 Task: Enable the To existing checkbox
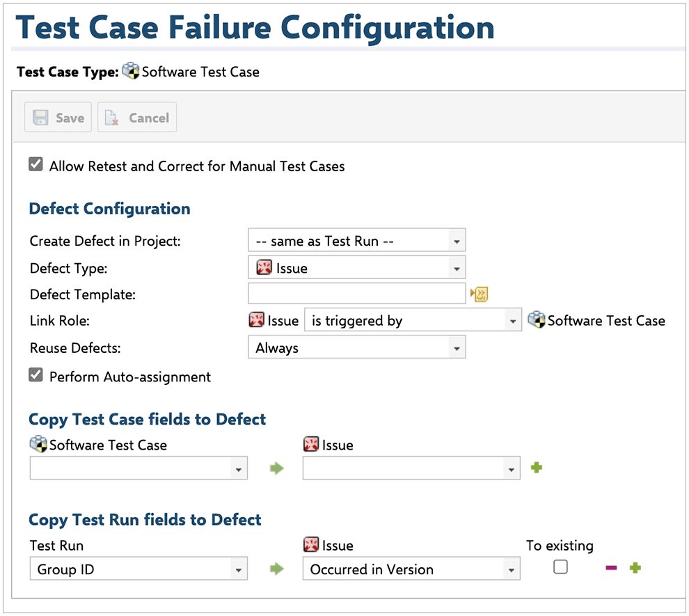pos(560,567)
